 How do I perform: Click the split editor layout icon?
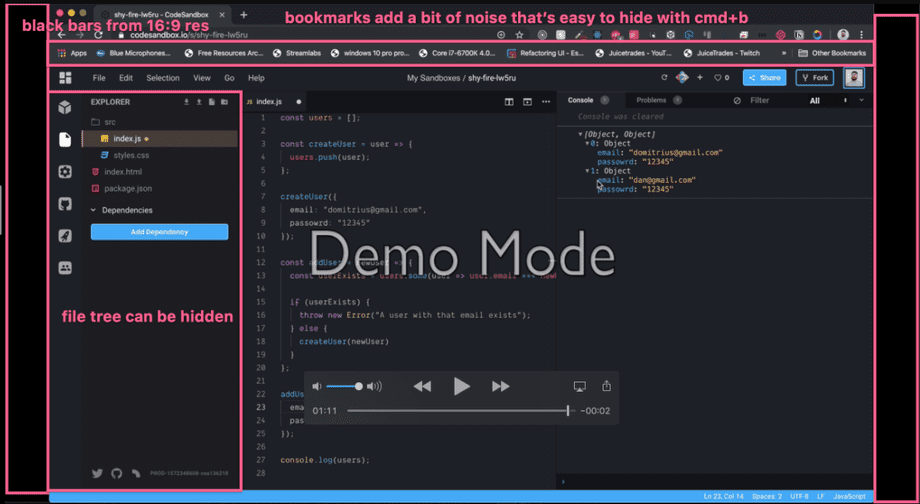[x=509, y=102]
